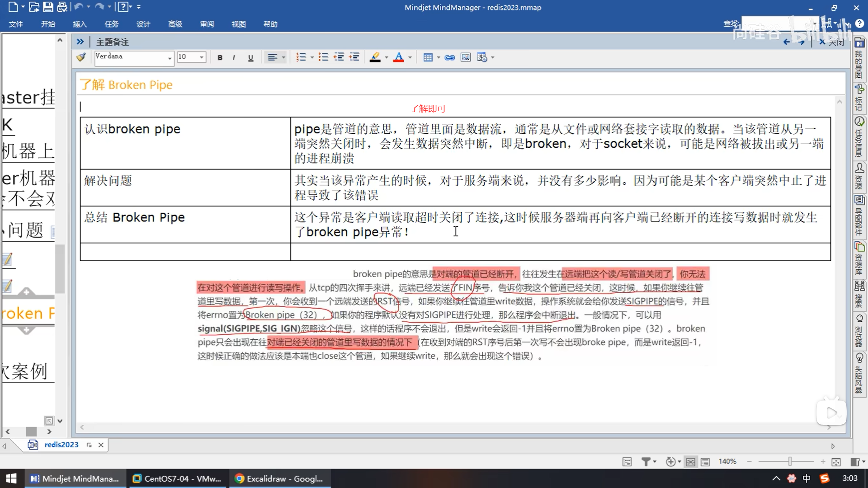Apply the red font color swatch
Screen dimensions: 868x488
[x=398, y=57]
